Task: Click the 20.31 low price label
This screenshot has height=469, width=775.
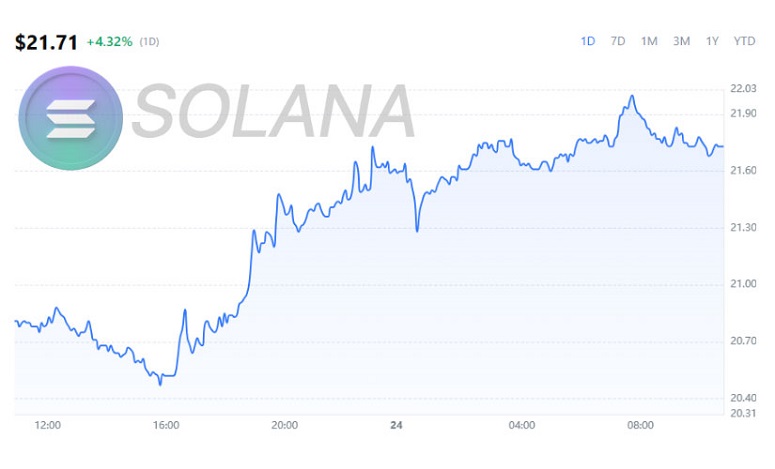Action: [743, 413]
